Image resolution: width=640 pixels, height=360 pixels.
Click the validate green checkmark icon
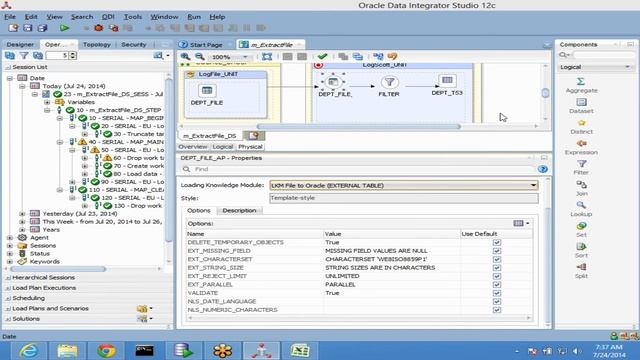(322, 56)
